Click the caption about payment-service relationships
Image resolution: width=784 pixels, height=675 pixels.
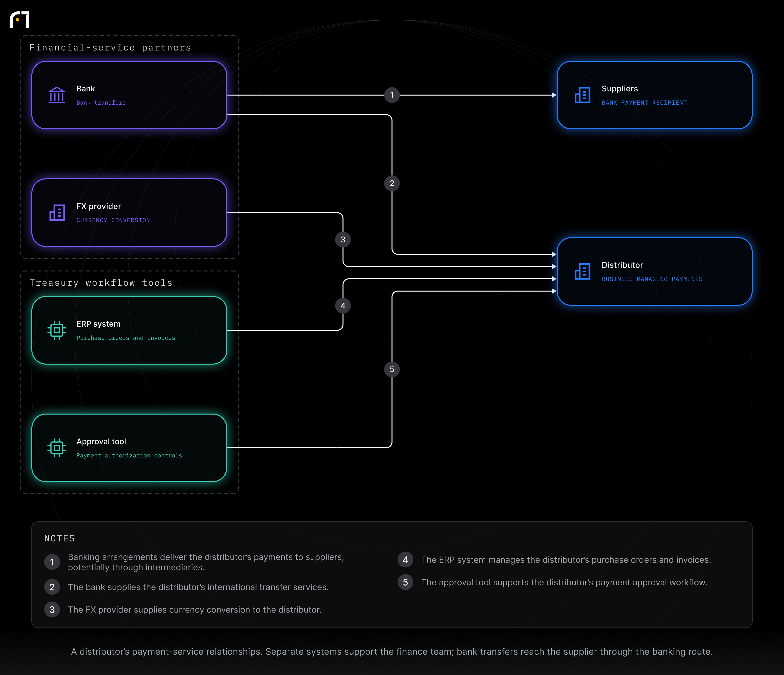(x=392, y=651)
